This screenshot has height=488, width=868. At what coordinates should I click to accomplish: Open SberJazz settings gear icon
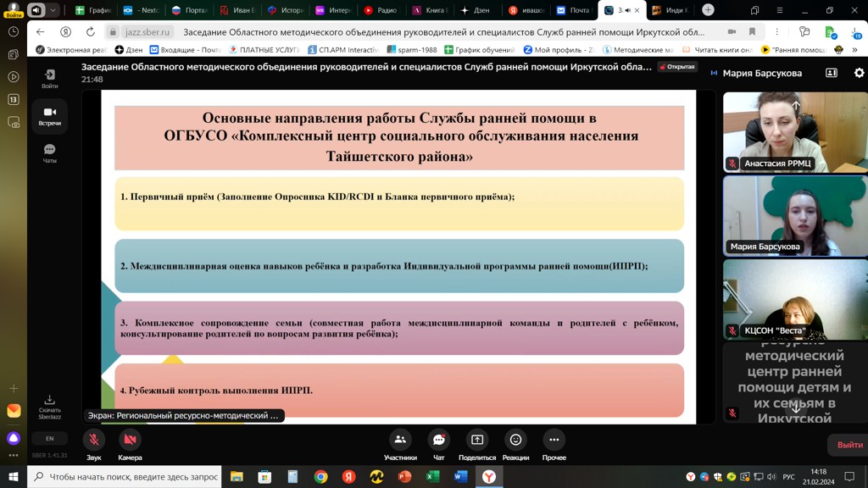point(859,74)
